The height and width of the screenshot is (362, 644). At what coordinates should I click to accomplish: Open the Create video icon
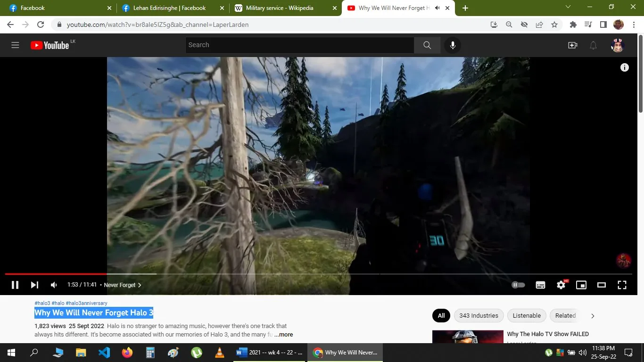pos(572,45)
